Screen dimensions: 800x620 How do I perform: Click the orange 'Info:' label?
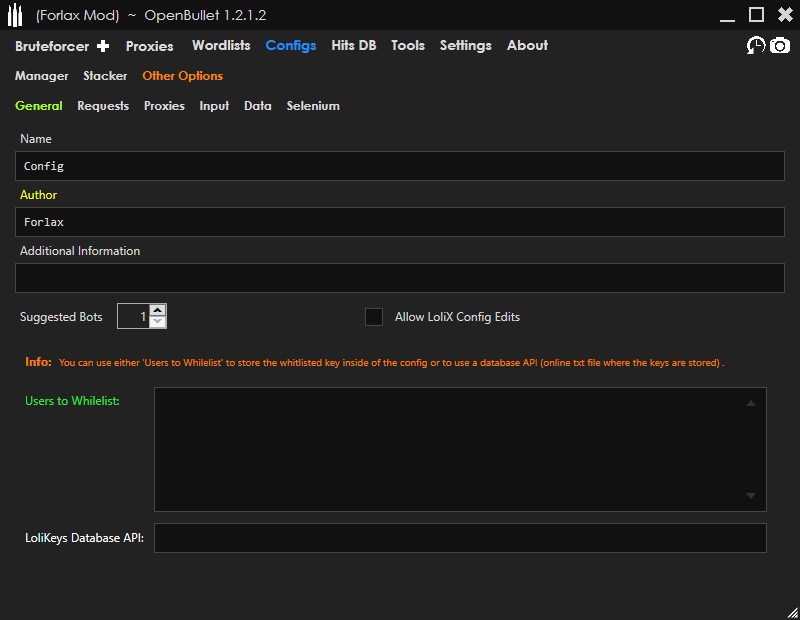38,362
